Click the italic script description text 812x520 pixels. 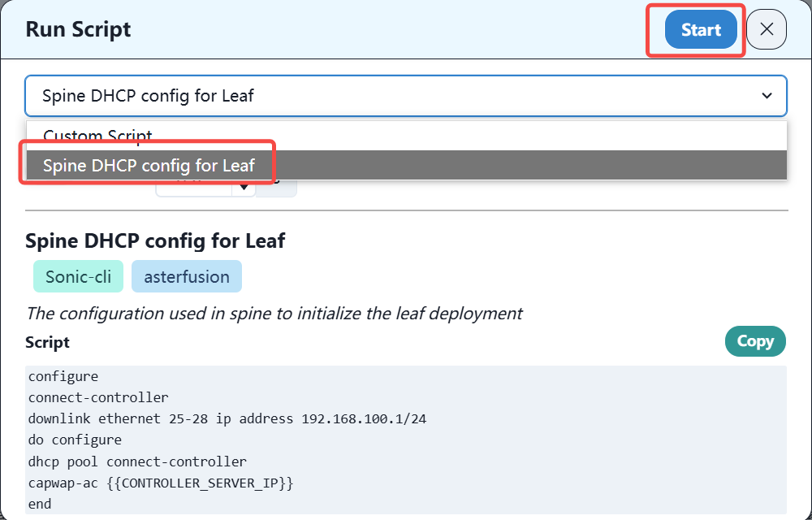click(274, 313)
